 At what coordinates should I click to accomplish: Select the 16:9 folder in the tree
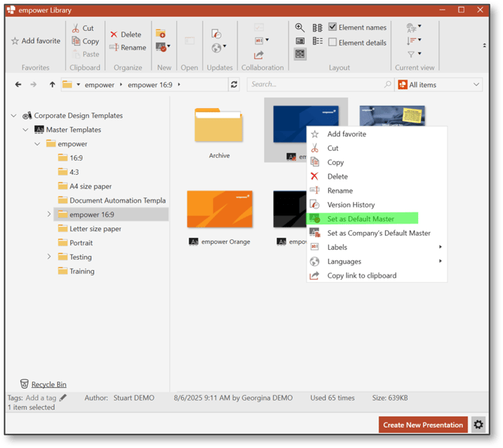point(71,158)
